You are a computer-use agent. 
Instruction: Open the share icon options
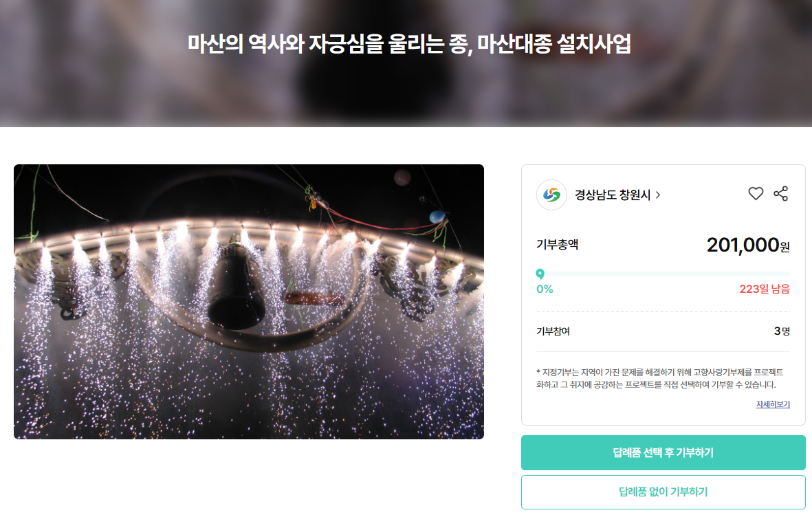click(780, 194)
